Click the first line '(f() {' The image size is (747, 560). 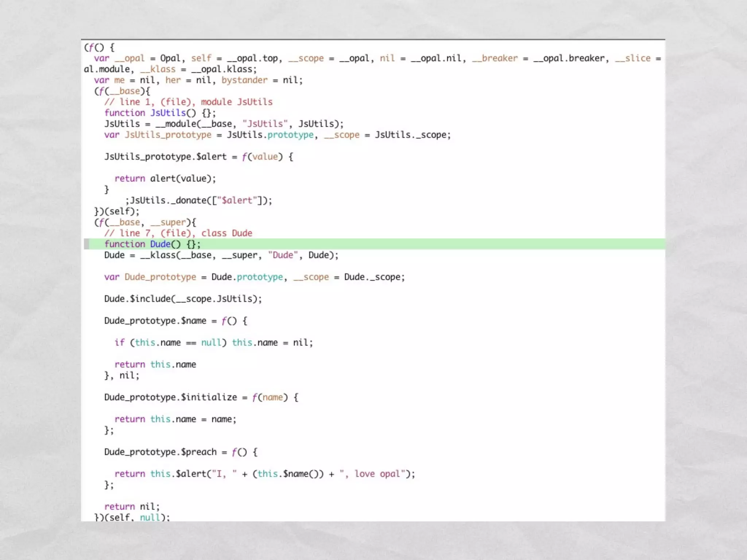click(x=99, y=47)
